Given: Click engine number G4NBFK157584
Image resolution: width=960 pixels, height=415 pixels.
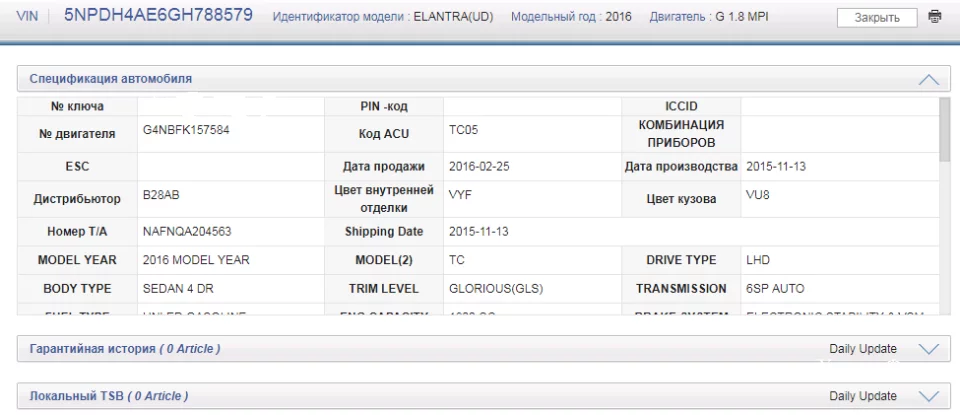Looking at the screenshot, I should 186,130.
